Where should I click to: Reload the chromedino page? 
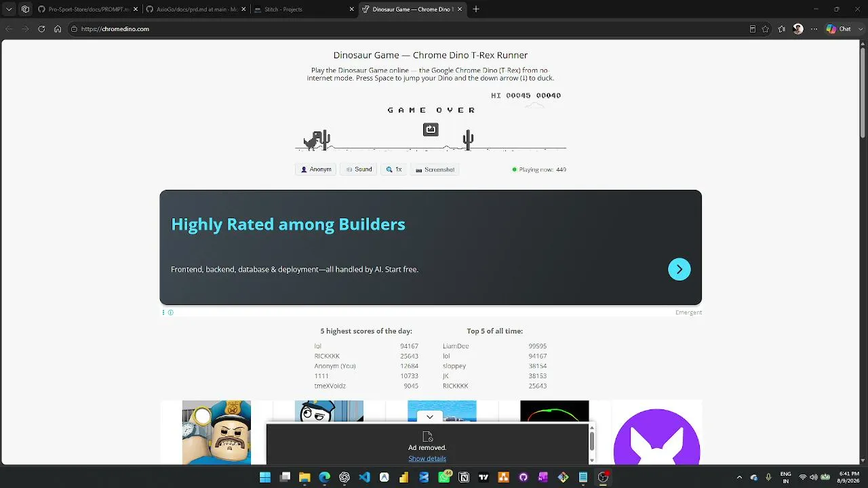coord(41,29)
